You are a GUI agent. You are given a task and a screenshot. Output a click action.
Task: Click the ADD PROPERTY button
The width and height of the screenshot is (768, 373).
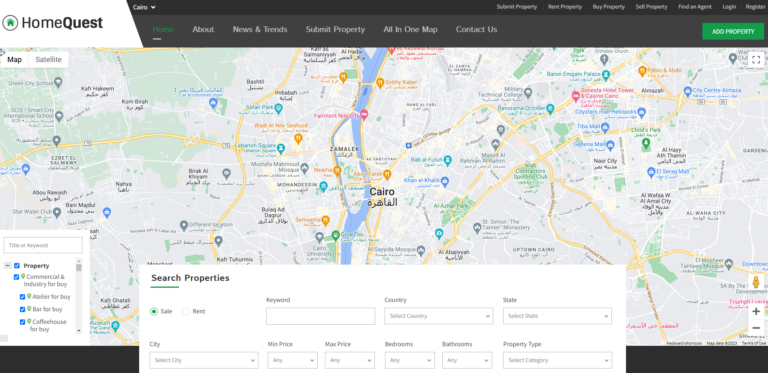click(733, 31)
